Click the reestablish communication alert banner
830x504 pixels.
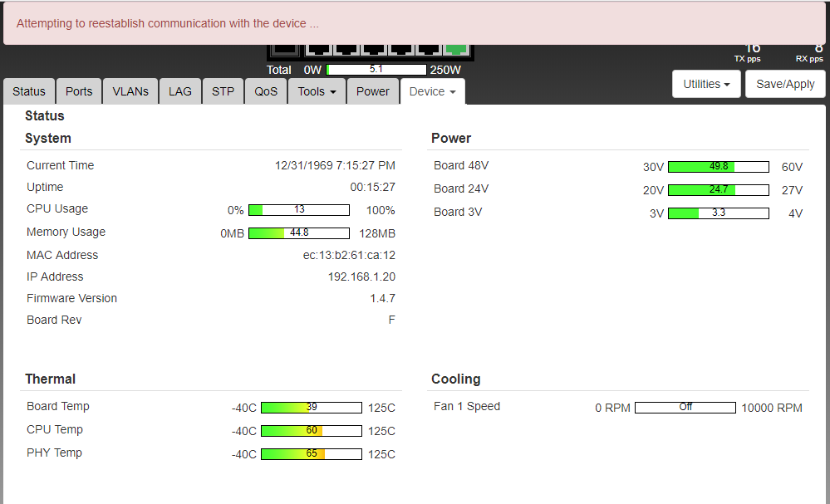tap(415, 23)
